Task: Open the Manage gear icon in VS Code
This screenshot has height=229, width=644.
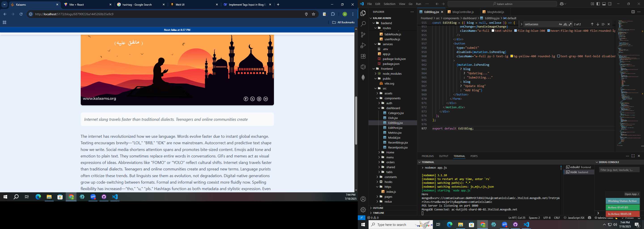Action: 363,210
